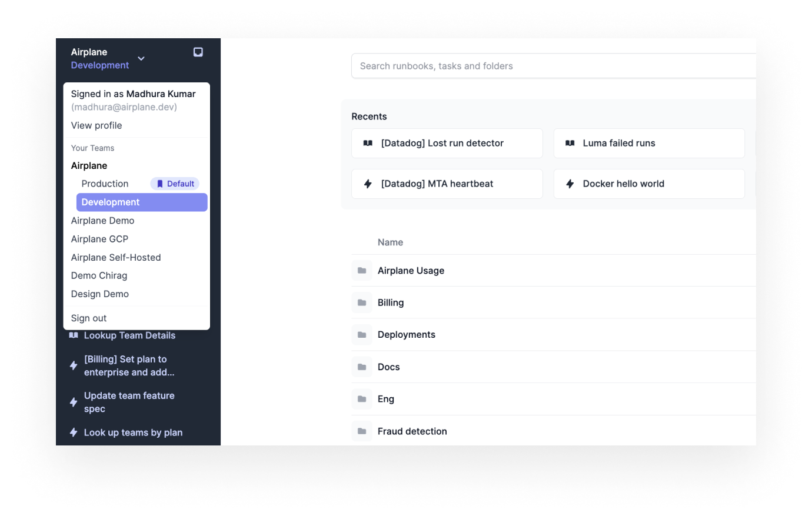Click the folder icon for Billing
Viewport: 812px width, 519px height.
(x=362, y=302)
